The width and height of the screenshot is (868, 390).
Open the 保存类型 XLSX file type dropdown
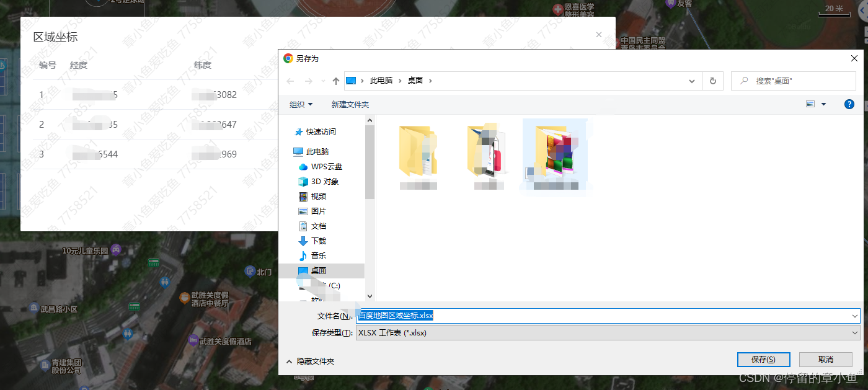point(608,333)
